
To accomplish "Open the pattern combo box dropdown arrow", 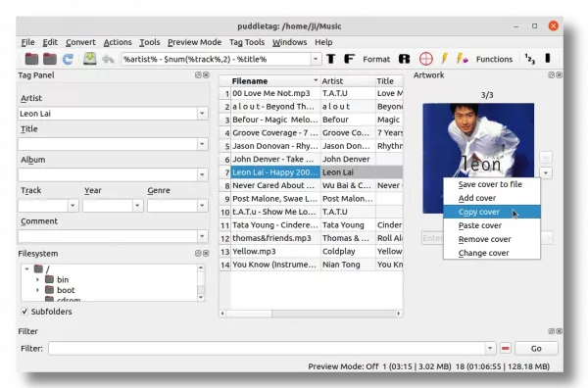I will [x=316, y=59].
